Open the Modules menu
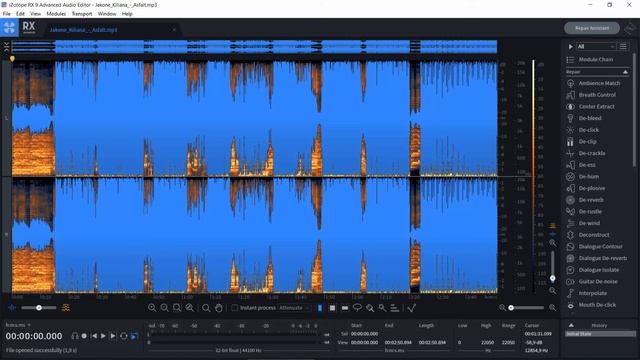Viewport: 640px width, 360px height. [x=56, y=14]
